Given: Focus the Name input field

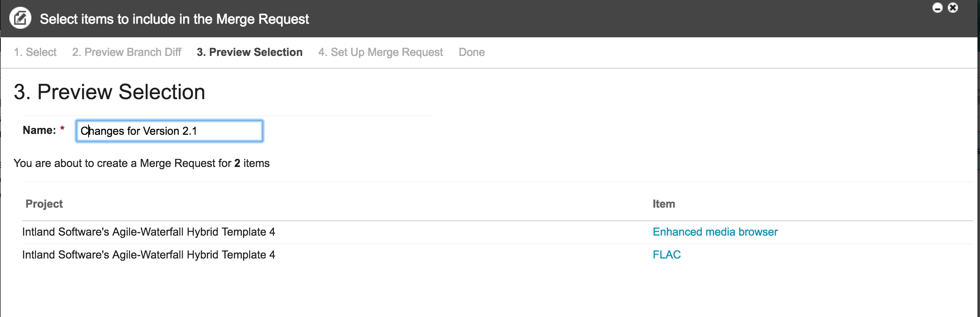Looking at the screenshot, I should pyautogui.click(x=170, y=131).
